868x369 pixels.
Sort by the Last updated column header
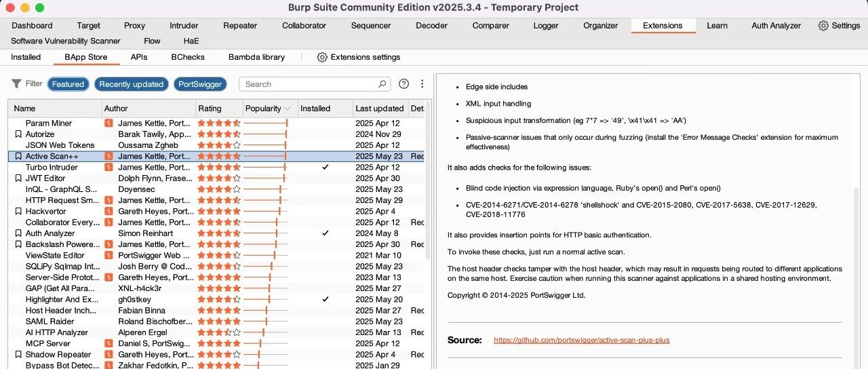(380, 109)
